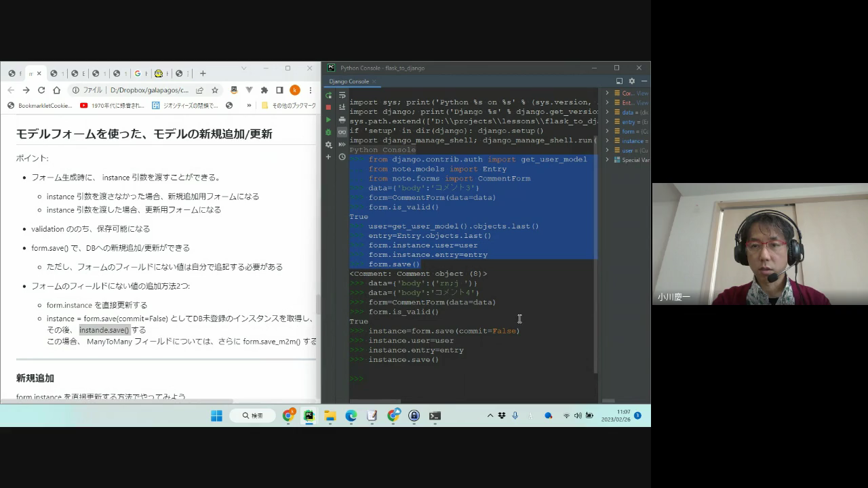Open console history clock icon
Screen dimensions: 868x488
[342, 157]
